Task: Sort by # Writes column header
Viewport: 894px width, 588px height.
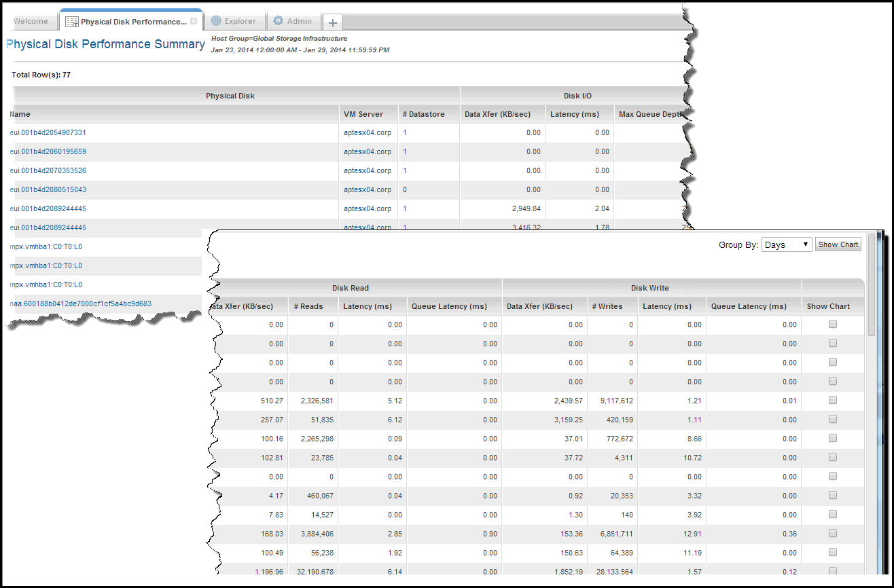Action: click(x=607, y=306)
